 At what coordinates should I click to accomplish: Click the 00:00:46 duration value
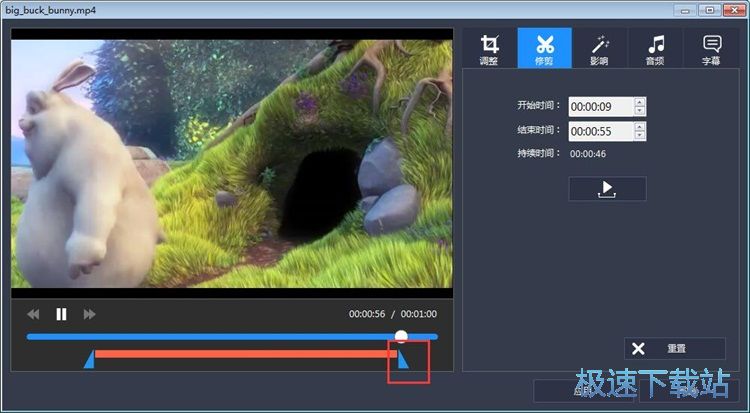coord(588,154)
